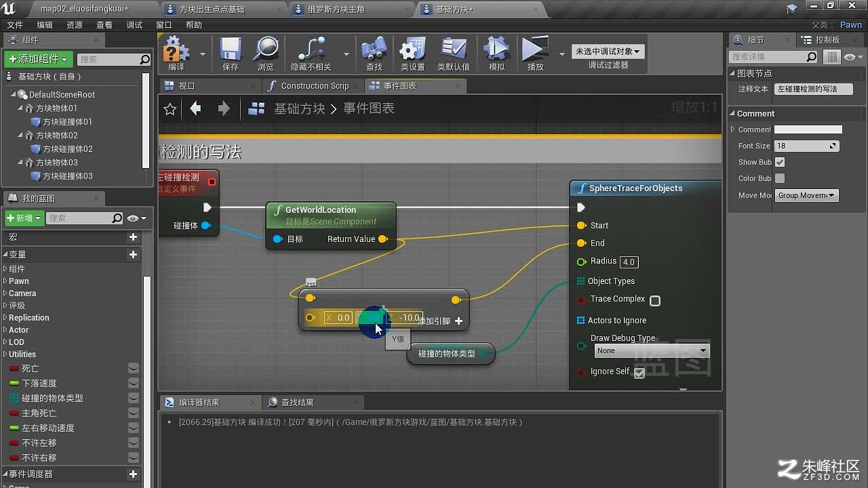Click Add Pin plus on vector node
Screen dimensions: 868x488
pos(459,321)
